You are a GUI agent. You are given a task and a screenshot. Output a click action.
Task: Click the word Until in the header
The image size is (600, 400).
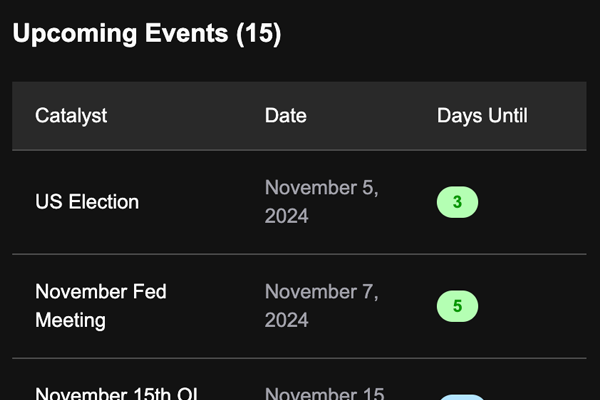coord(507,115)
